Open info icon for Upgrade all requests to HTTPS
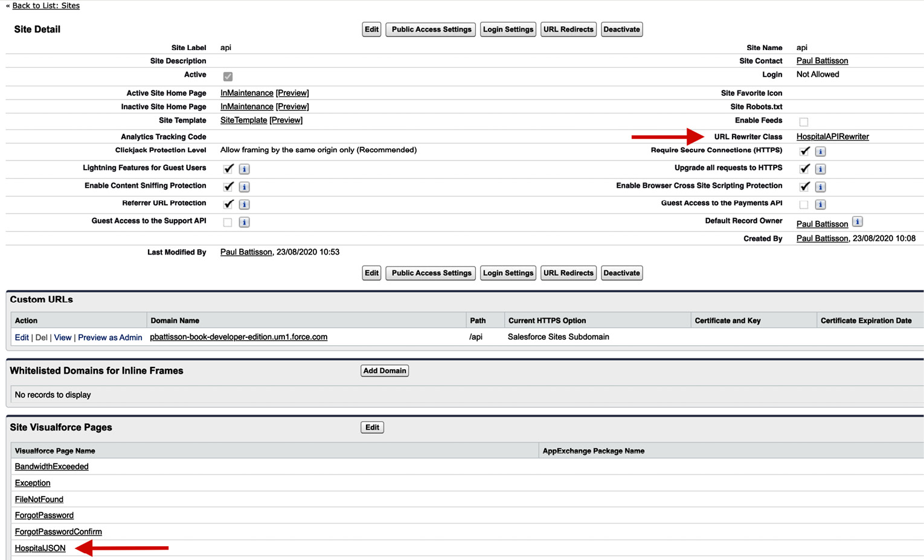The image size is (924, 560). pos(820,169)
